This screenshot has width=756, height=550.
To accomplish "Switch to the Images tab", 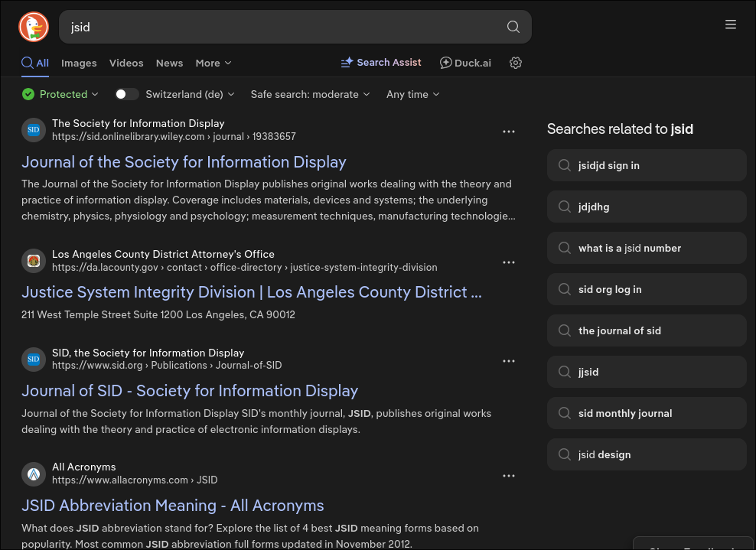I will click(x=79, y=63).
